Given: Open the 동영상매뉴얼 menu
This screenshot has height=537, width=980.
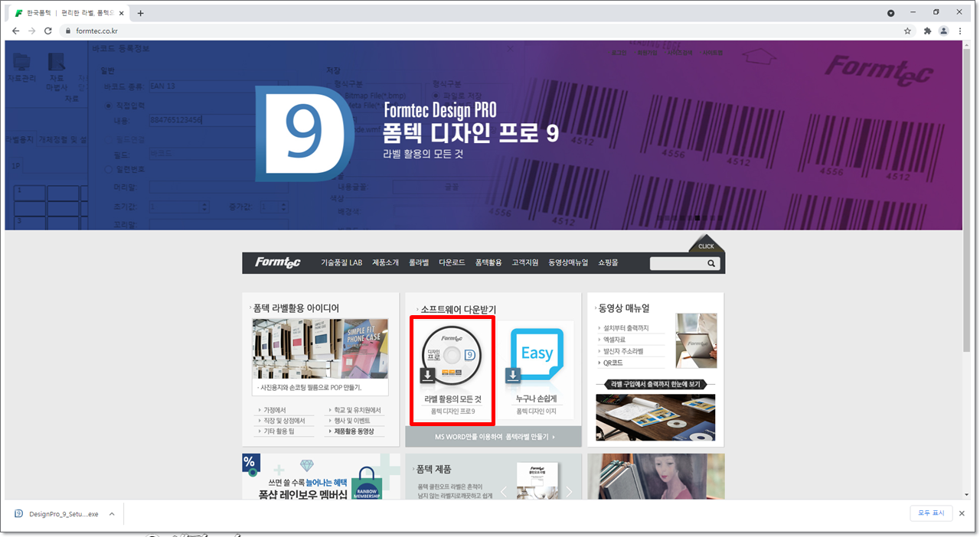Looking at the screenshot, I should click(x=568, y=262).
